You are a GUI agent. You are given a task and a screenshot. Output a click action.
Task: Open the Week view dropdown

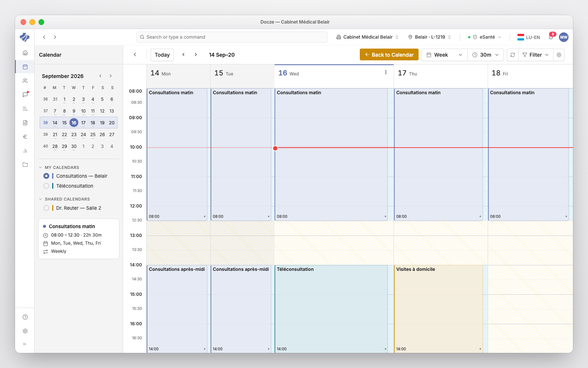[444, 55]
